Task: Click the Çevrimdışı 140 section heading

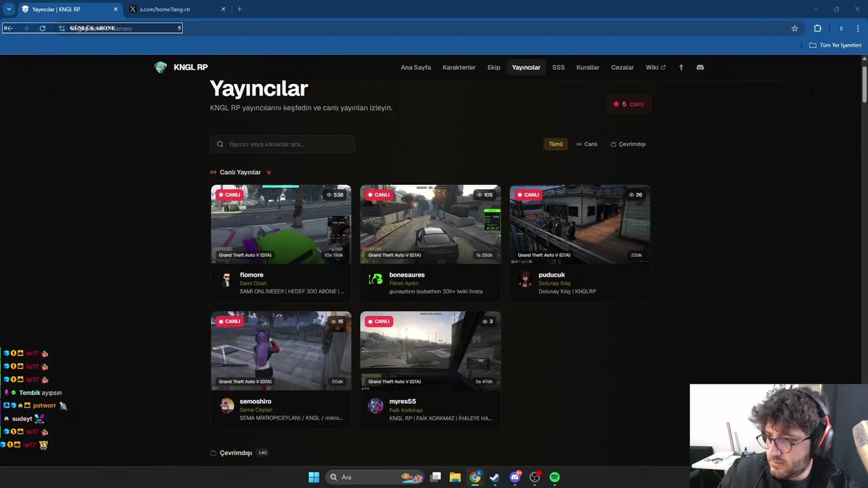Action: [x=239, y=453]
